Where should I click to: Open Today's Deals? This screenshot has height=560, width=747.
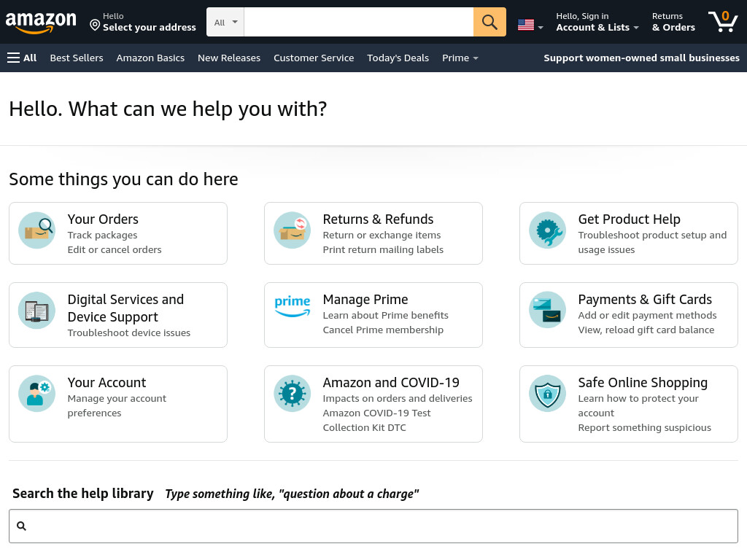coord(398,58)
